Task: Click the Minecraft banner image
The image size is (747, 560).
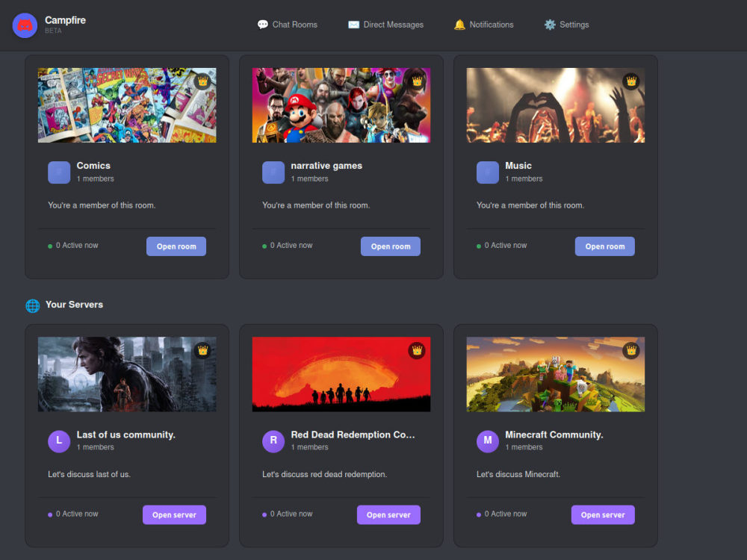Action: pyautogui.click(x=556, y=374)
